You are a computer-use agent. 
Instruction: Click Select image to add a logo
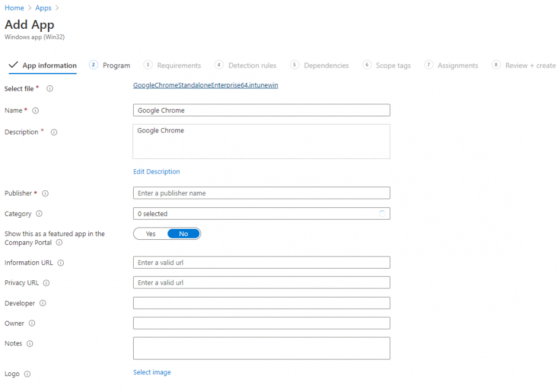click(x=152, y=372)
